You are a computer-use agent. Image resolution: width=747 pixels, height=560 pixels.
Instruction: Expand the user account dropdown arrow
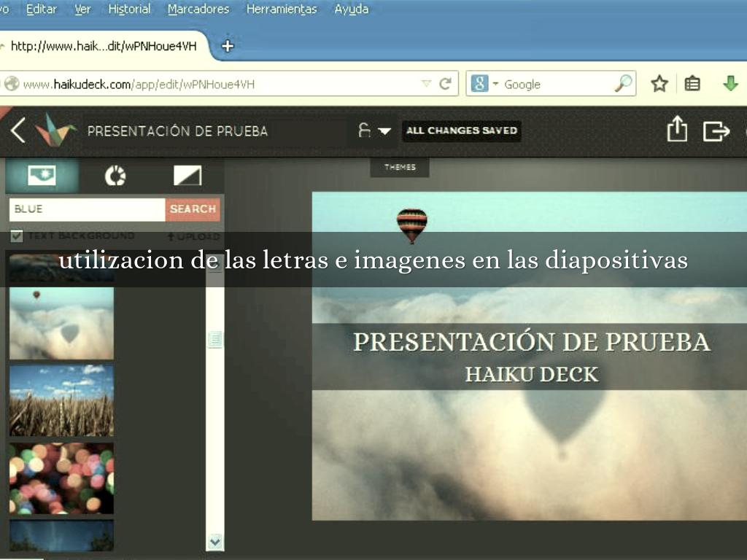(x=384, y=131)
